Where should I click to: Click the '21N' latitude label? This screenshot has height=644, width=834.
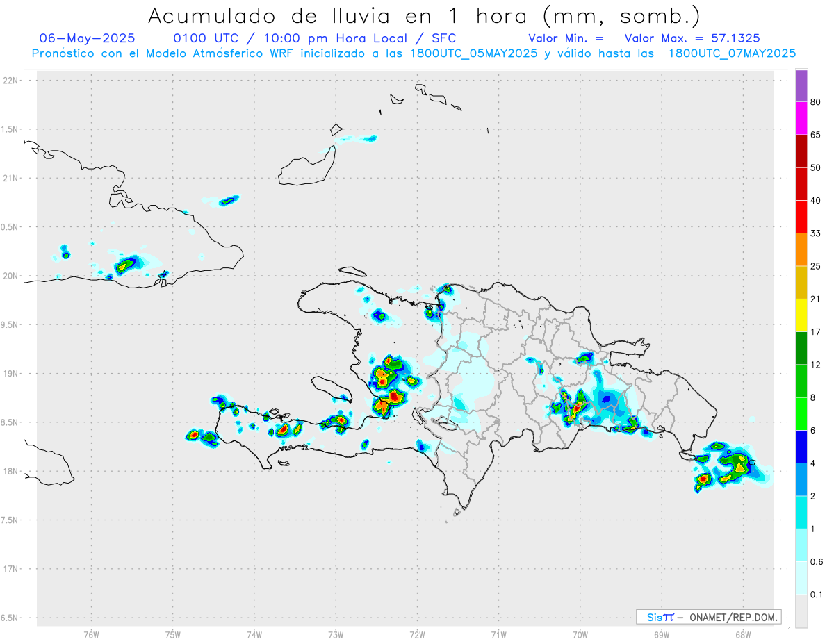click(11, 178)
